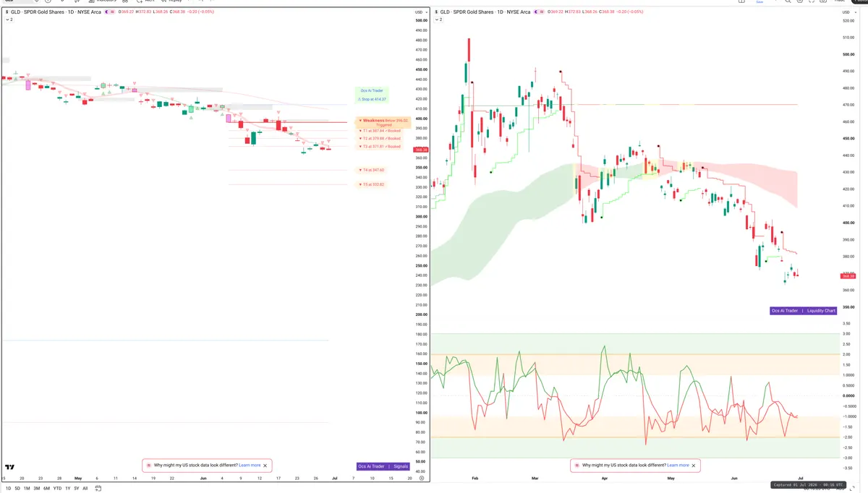Select the 5Y time range
The height and width of the screenshot is (493, 868).
click(x=77, y=489)
